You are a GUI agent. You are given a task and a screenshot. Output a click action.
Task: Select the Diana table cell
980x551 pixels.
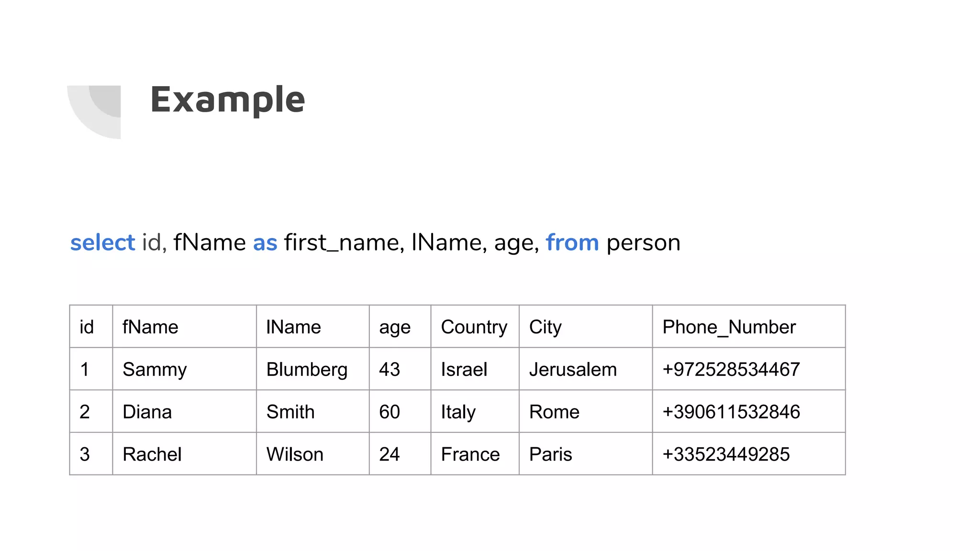tap(147, 412)
